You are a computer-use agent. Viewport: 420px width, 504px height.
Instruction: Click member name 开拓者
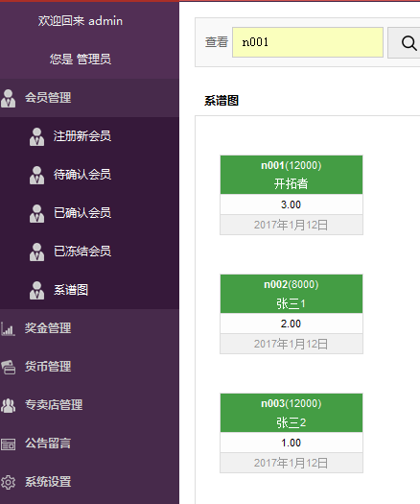point(292,184)
